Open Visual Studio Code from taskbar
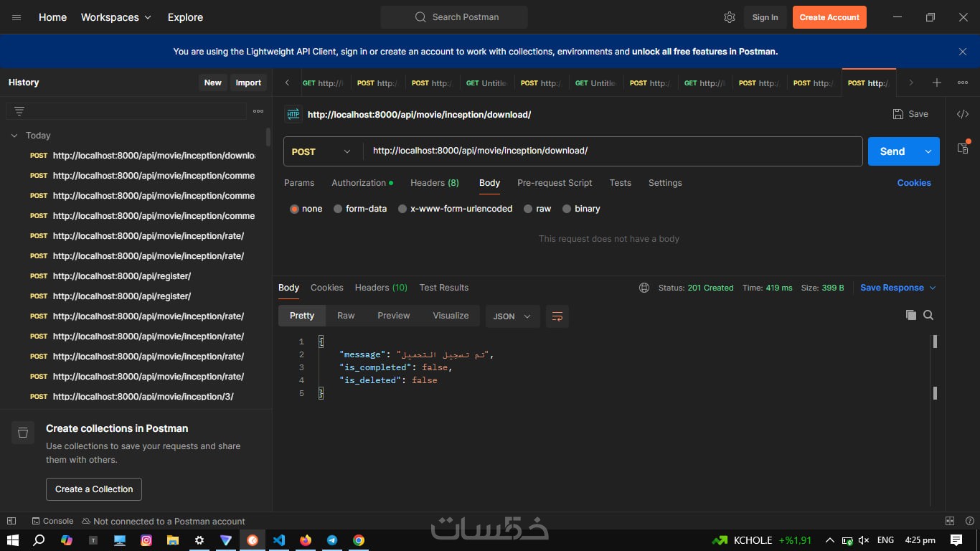The width and height of the screenshot is (980, 551). [279, 540]
